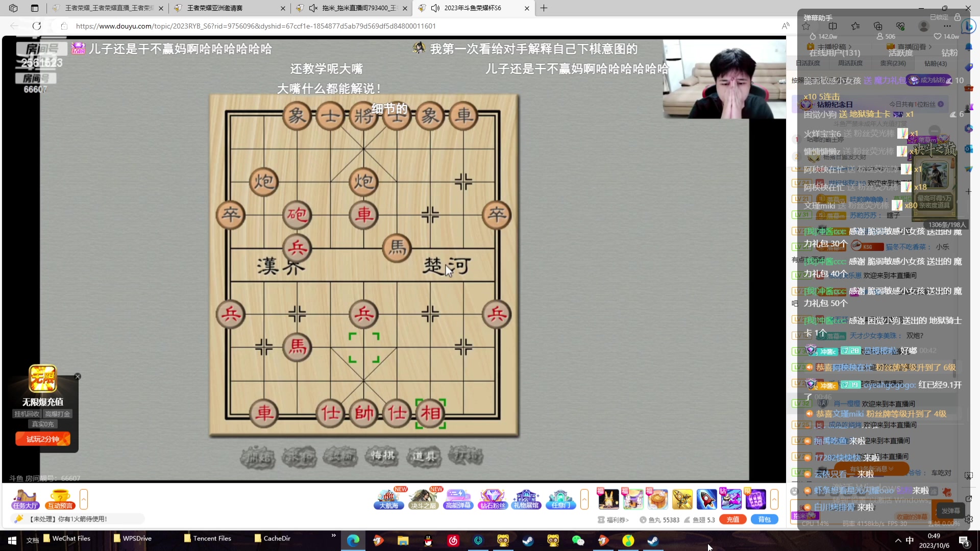Click the 悔棋 undo move chess button
The image size is (980, 551).
(382, 456)
